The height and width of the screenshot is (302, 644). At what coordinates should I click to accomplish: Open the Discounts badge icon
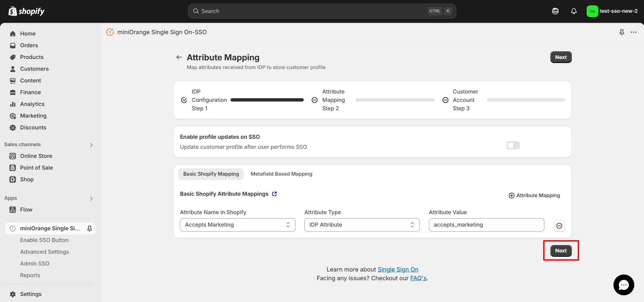[x=13, y=127]
